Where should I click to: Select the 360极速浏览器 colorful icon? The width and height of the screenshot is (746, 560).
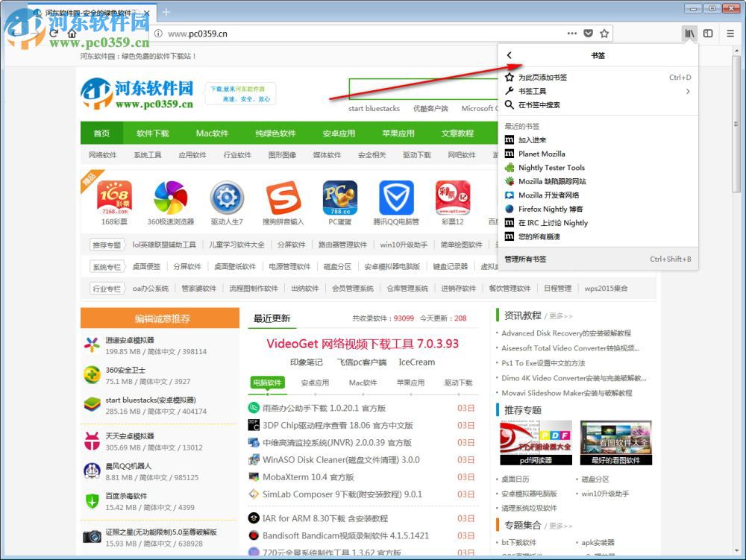[170, 198]
